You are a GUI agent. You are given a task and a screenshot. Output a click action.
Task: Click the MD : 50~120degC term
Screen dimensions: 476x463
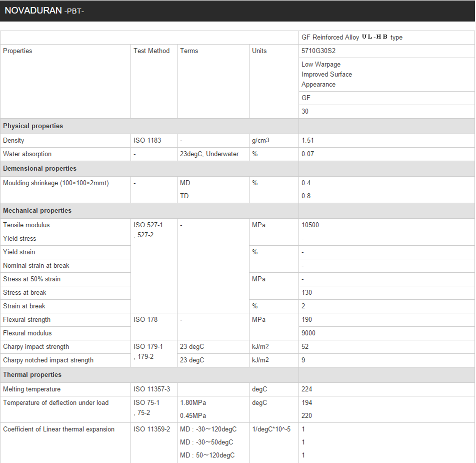click(207, 455)
